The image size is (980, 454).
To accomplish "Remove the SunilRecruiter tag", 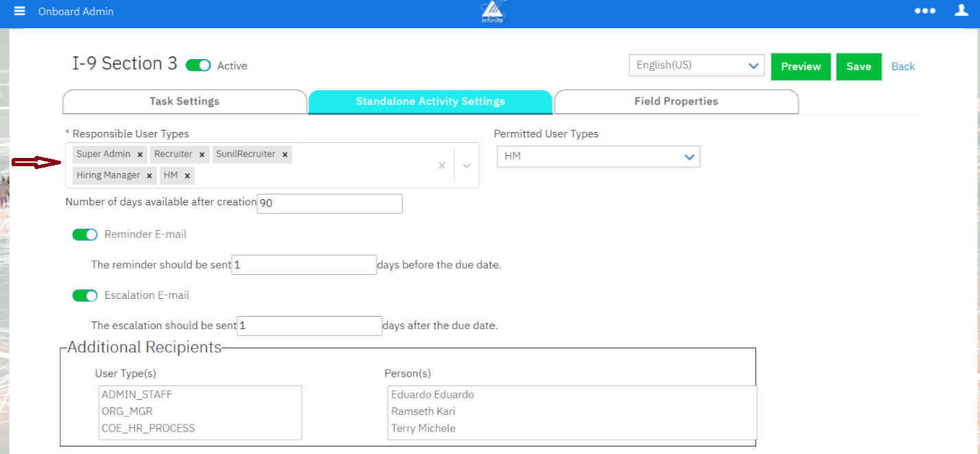I will click(285, 155).
